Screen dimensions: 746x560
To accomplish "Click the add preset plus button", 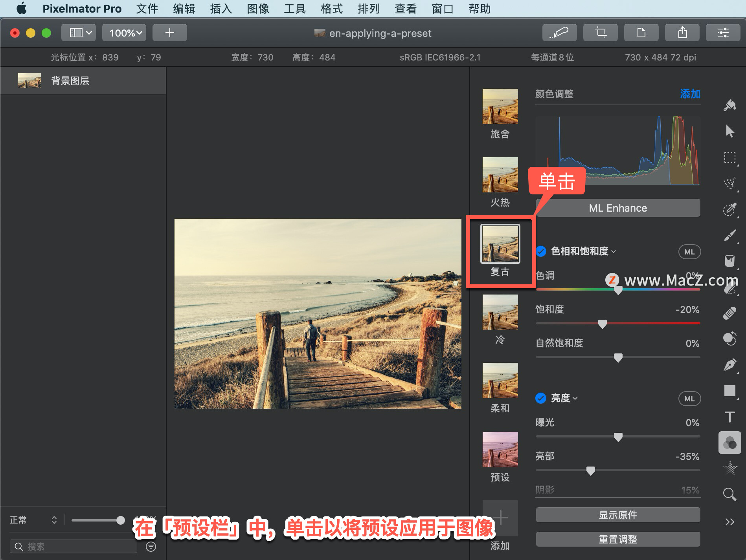I will [x=500, y=518].
